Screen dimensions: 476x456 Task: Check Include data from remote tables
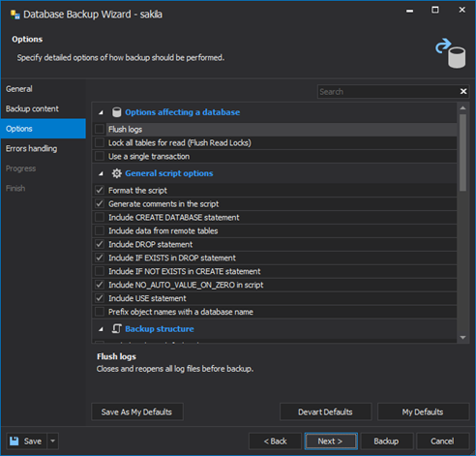[x=100, y=230]
